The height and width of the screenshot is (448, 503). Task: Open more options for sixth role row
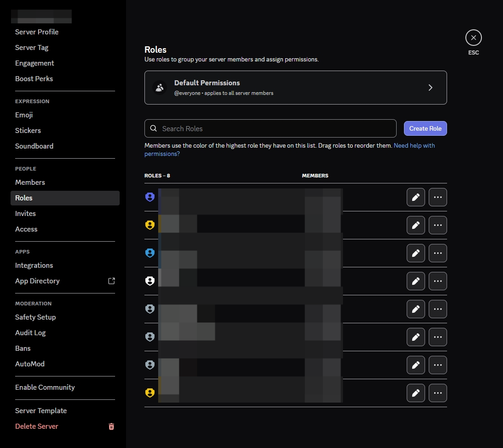point(438,337)
